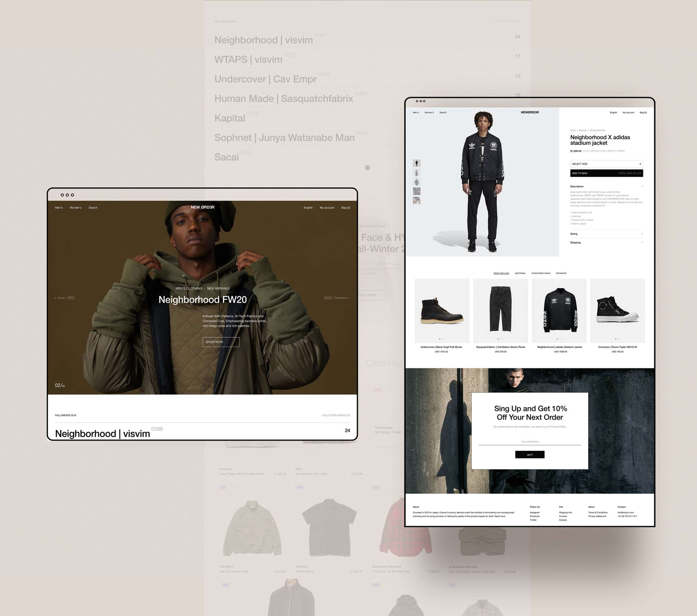Viewport: 697px width, 616px height.
Task: Click the NEW ØRD3R logo on the homepage
Action: point(203,207)
